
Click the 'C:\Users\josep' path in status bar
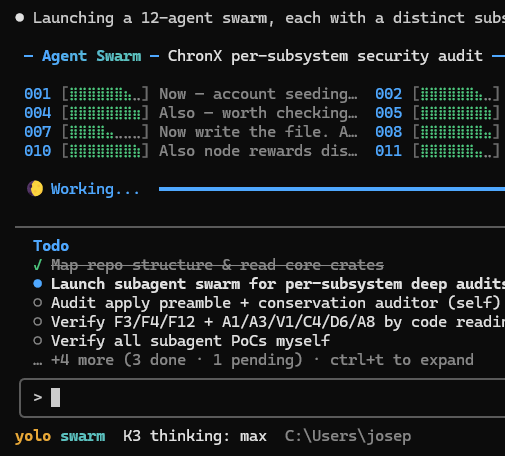pos(348,436)
